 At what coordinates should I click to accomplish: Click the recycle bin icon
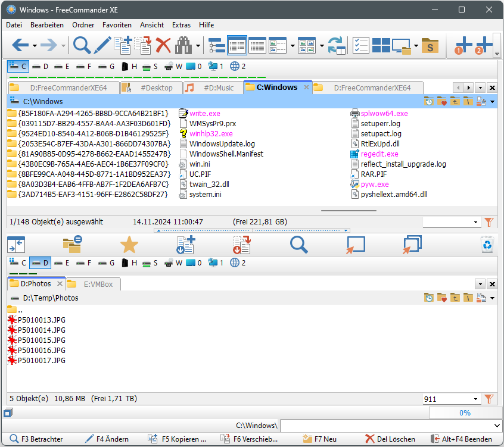pos(487,245)
